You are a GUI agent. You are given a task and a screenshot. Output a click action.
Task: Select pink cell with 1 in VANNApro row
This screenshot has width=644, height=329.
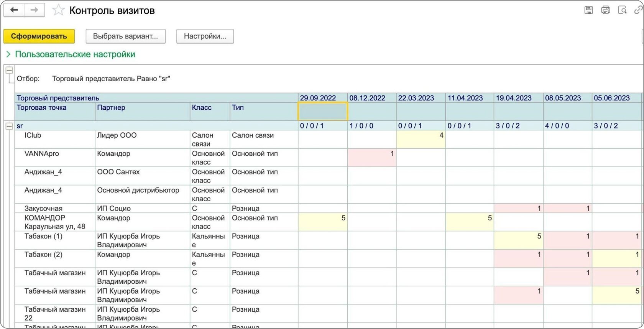372,158
